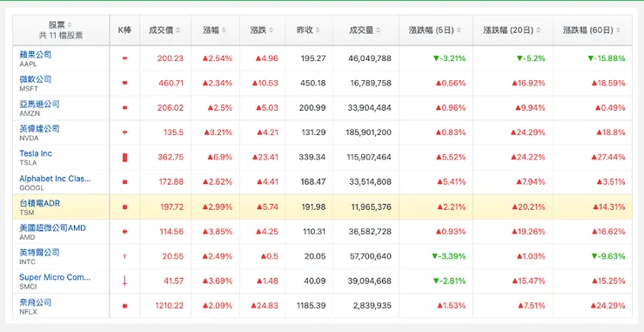Select AMZN 漲幅 value ▲2.5%
The width and height of the screenshot is (644, 332).
coord(219,108)
